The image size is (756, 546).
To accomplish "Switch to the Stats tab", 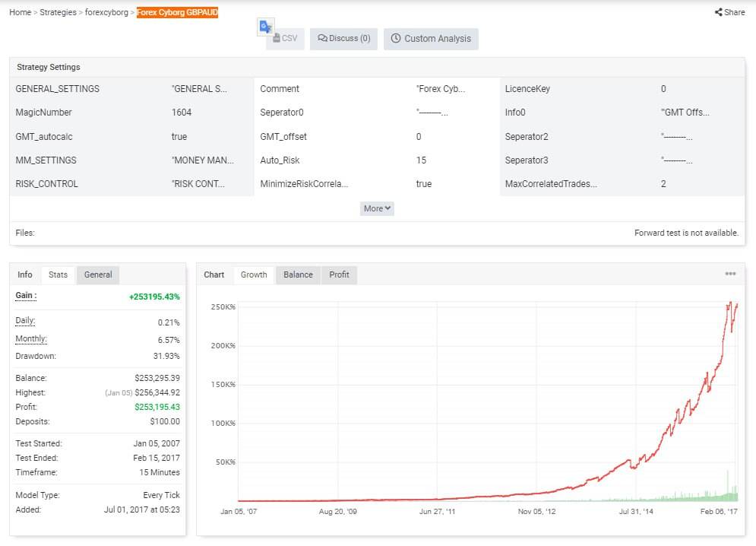I will tap(58, 275).
